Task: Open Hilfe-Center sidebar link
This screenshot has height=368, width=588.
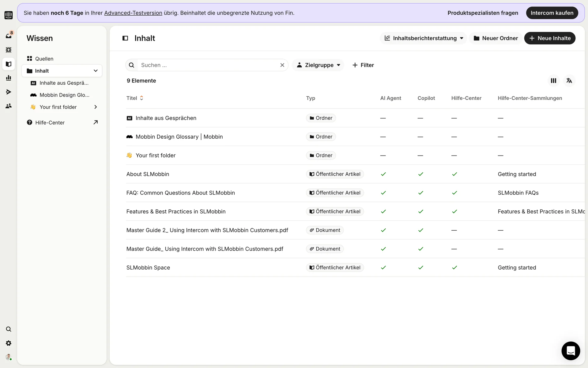Action: (x=50, y=123)
